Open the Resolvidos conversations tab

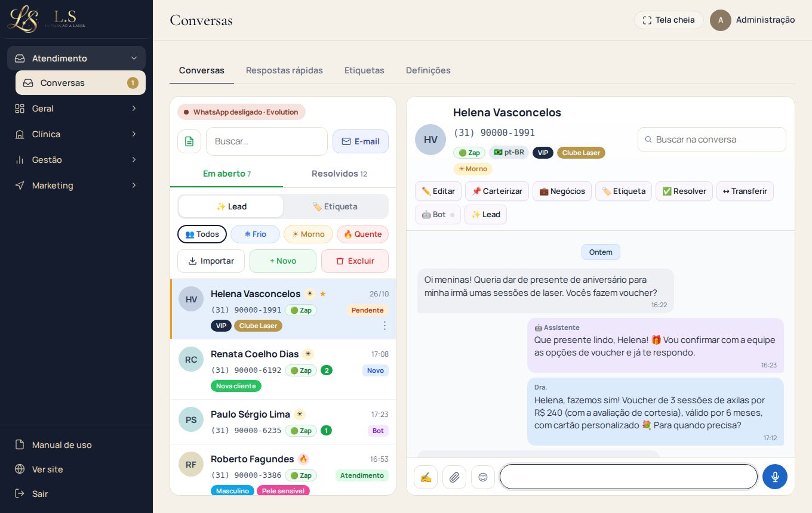[x=339, y=174]
